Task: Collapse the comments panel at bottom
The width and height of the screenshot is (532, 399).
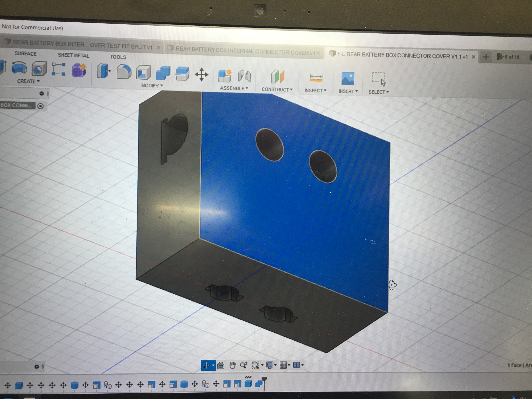Action: pos(37,367)
